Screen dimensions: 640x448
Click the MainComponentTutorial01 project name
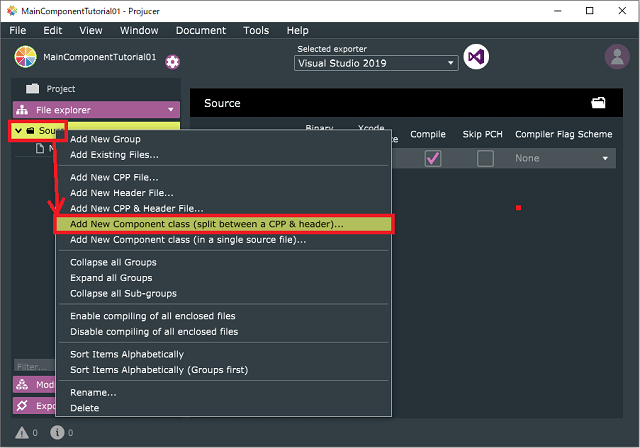tap(100, 57)
